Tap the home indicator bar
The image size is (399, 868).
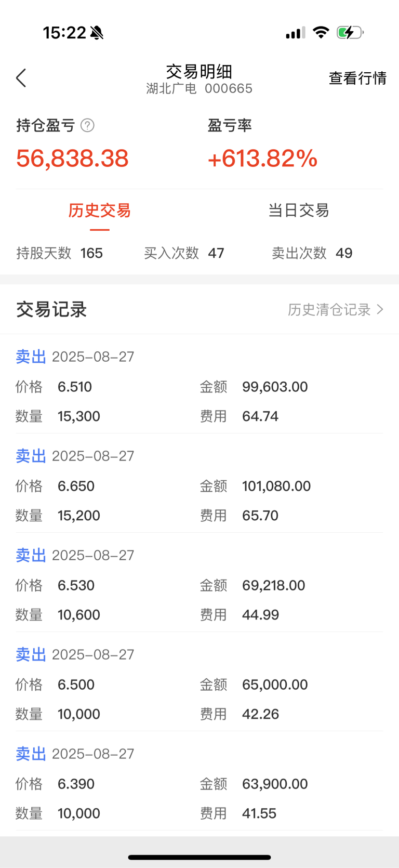click(x=199, y=857)
